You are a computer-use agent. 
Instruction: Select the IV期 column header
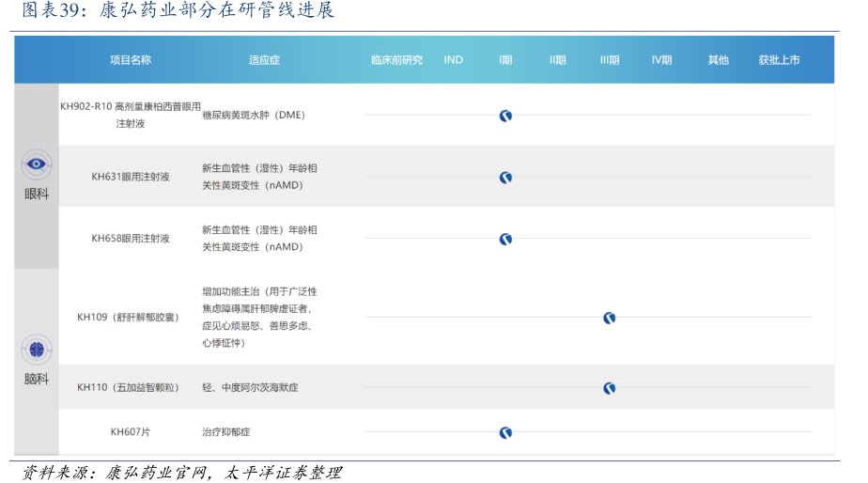[x=661, y=60]
